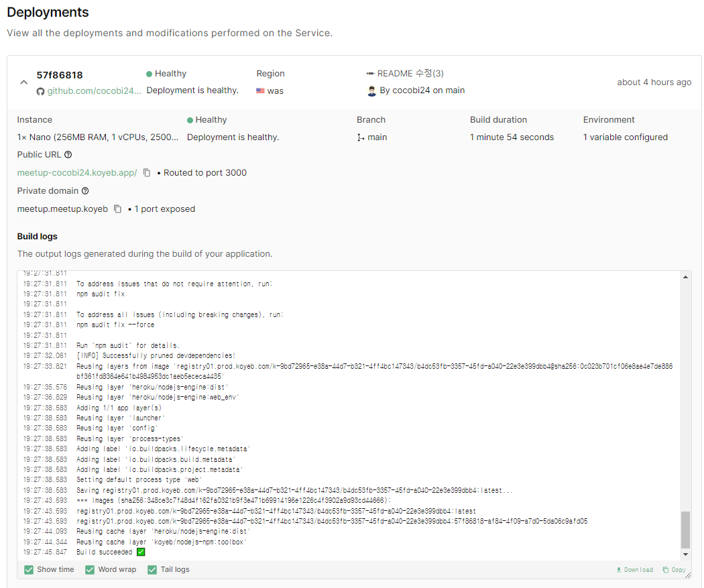Click the Private domain help question mark icon

(85, 191)
